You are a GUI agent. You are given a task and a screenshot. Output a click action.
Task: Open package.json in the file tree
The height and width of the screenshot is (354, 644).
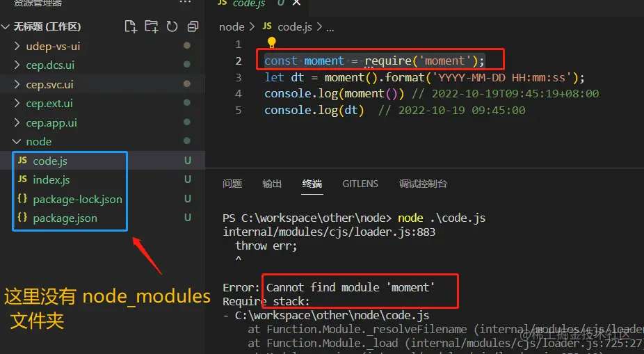[x=65, y=218]
